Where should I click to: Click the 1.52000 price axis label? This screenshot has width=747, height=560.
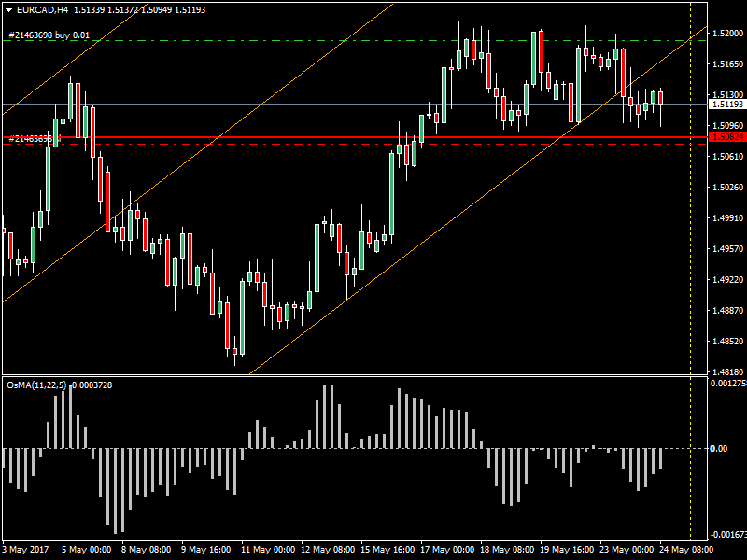click(x=727, y=33)
